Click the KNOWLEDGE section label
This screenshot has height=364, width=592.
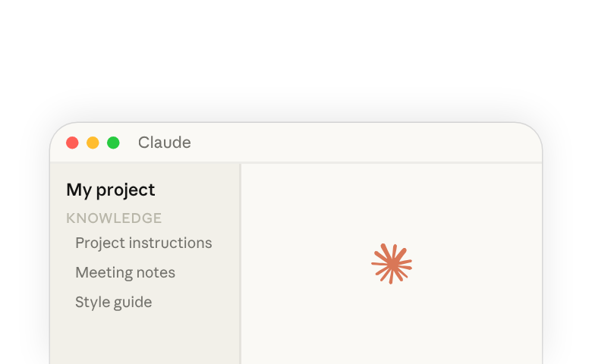pyautogui.click(x=114, y=218)
